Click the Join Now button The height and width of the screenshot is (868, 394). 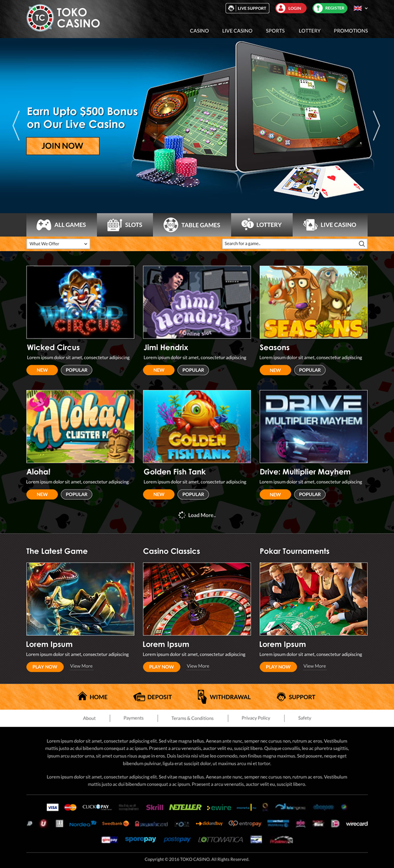62,146
